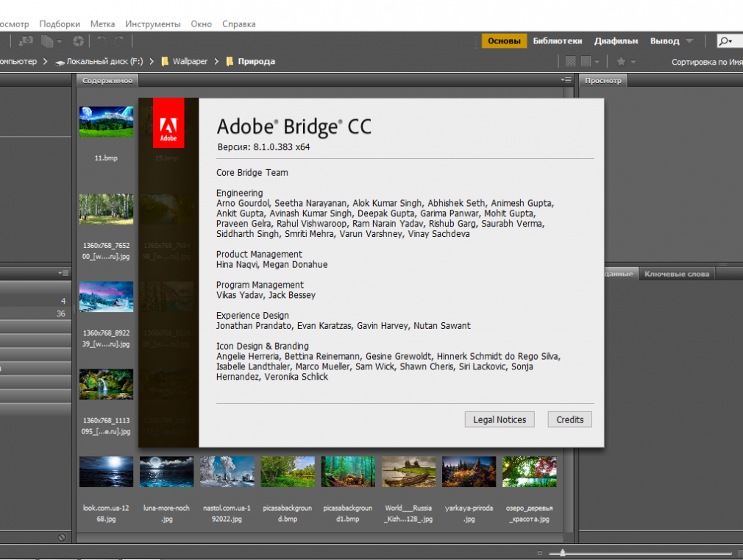Viewport: 743px width, 560px height.
Task: Select the Просмотр panel tab
Action: [602, 81]
